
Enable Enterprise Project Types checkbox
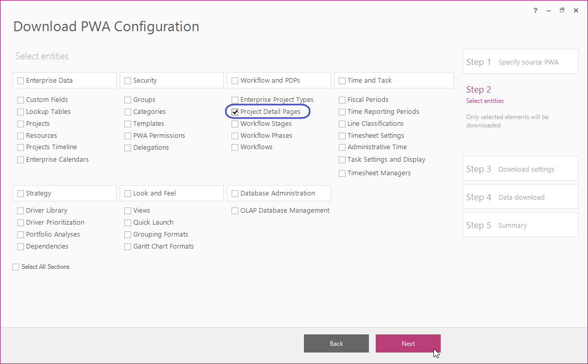235,100
